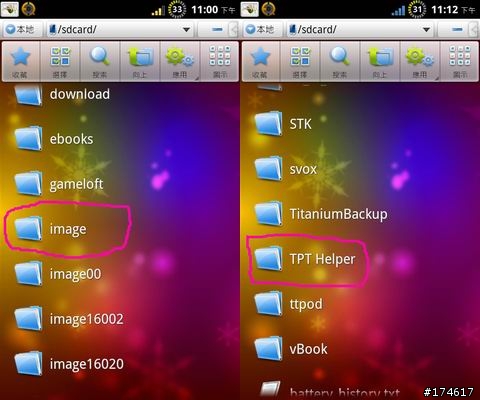Click the svox folder icon
Screen dimensions: 480x400
(269, 168)
